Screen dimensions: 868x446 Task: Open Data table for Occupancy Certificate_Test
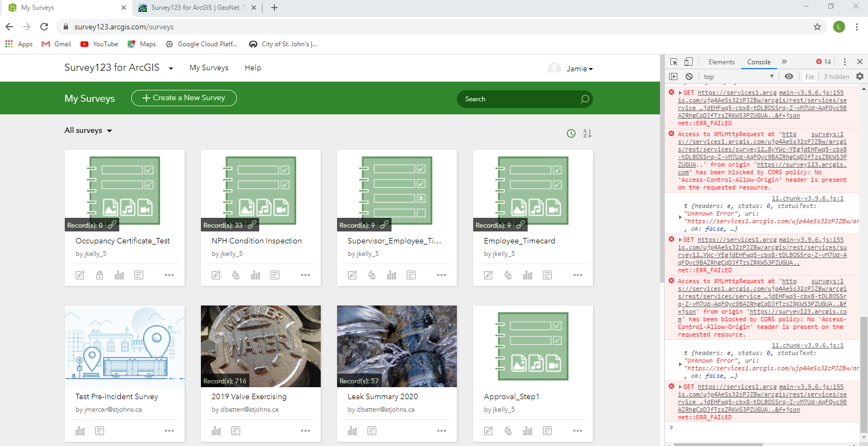pyautogui.click(x=139, y=275)
